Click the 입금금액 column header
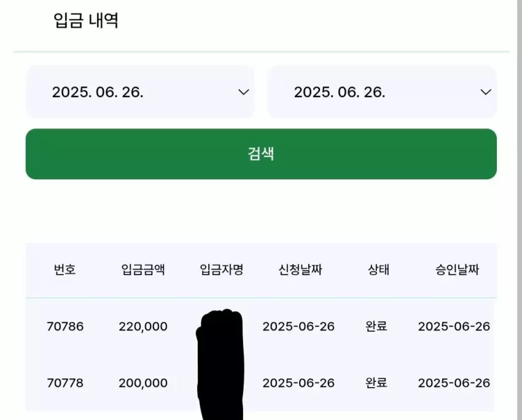This screenshot has height=420, width=522. [143, 270]
